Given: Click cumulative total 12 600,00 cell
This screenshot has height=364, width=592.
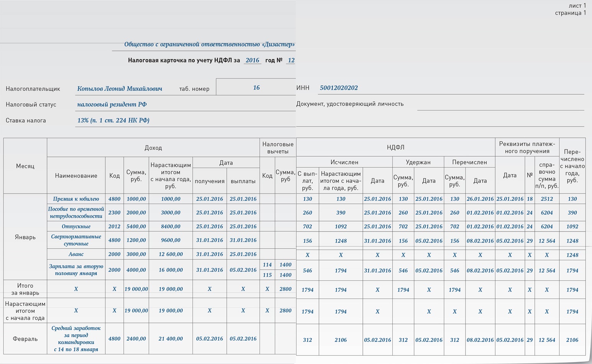Looking at the screenshot, I should coord(171,254).
